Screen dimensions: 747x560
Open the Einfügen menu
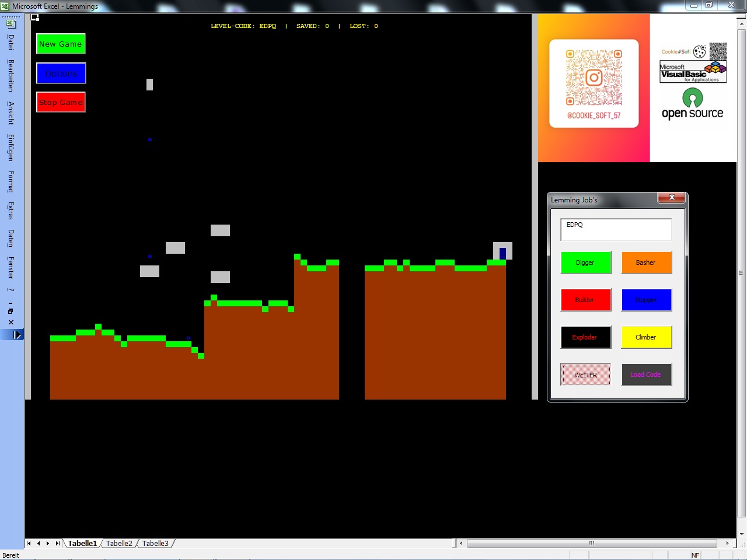point(11,148)
